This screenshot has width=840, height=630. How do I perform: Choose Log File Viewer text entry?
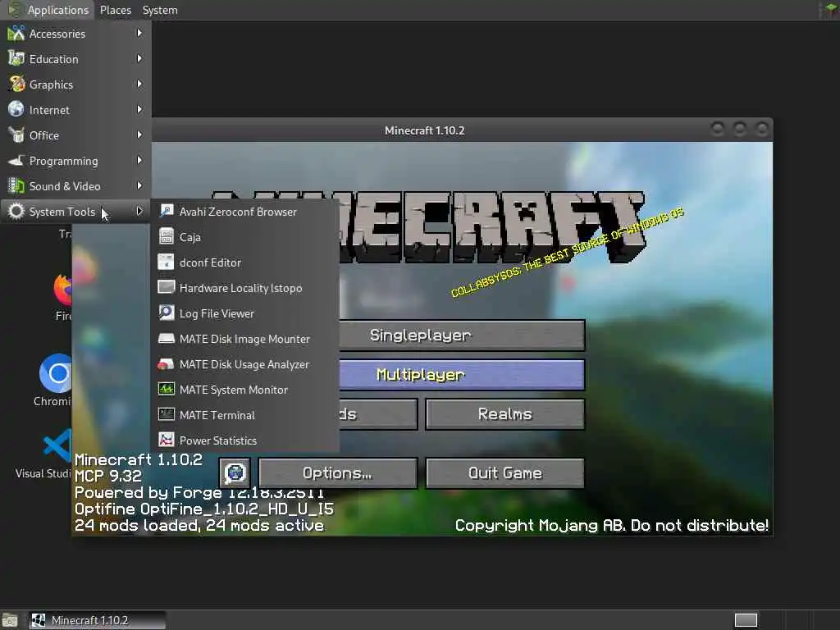(x=217, y=313)
